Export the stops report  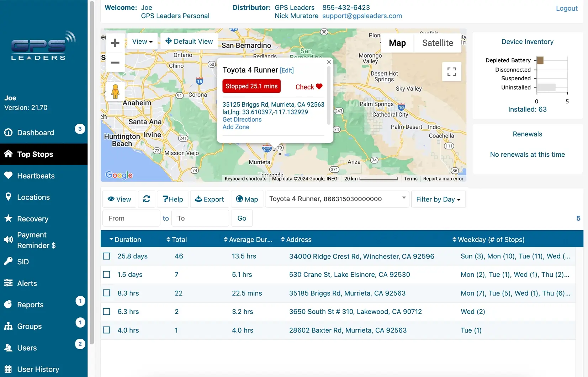pyautogui.click(x=209, y=199)
